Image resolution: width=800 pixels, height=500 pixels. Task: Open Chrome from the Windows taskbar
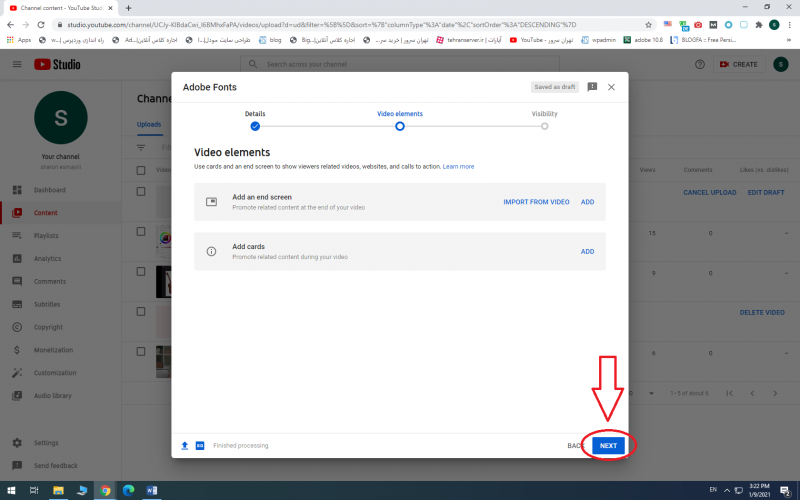[x=105, y=490]
